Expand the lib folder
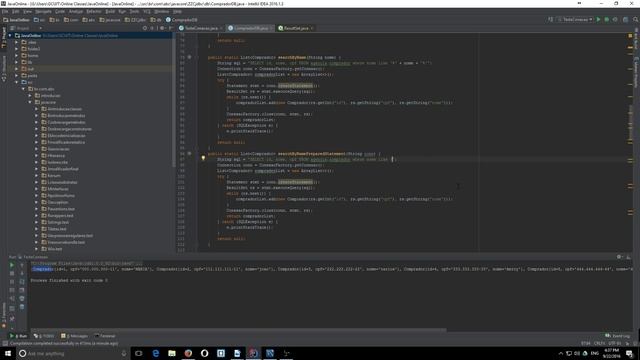The width and height of the screenshot is (640, 360). [x=17, y=62]
